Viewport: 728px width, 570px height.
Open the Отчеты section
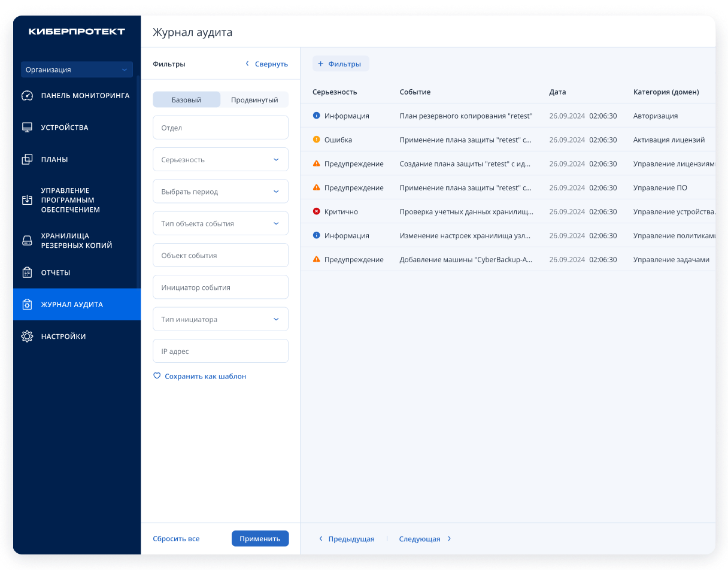coord(77,272)
